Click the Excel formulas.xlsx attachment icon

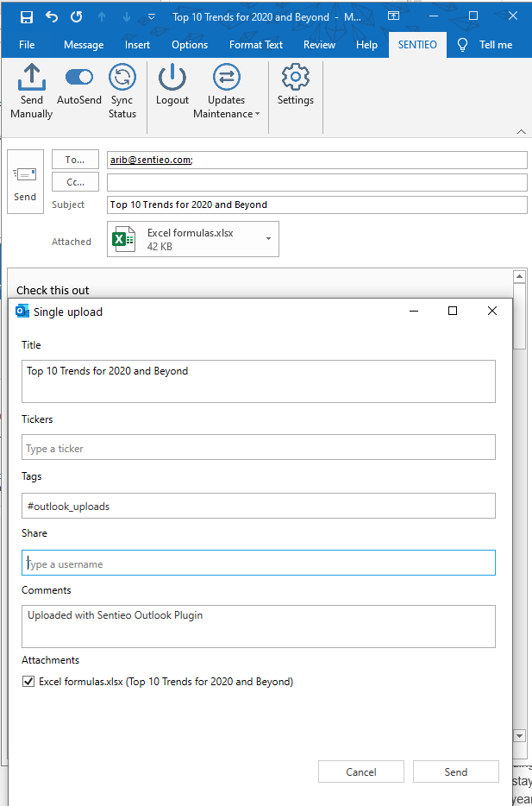click(x=124, y=239)
